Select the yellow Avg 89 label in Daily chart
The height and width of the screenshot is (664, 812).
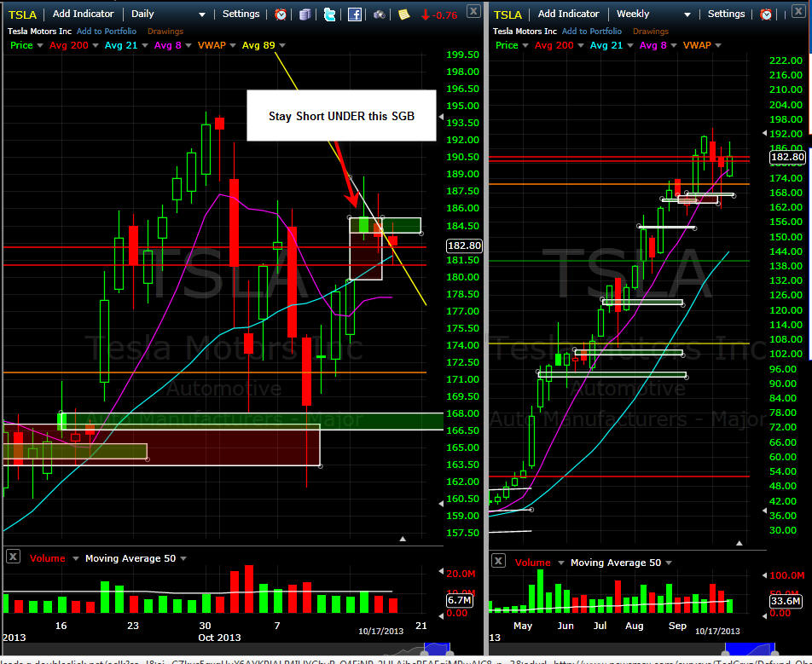[x=258, y=45]
